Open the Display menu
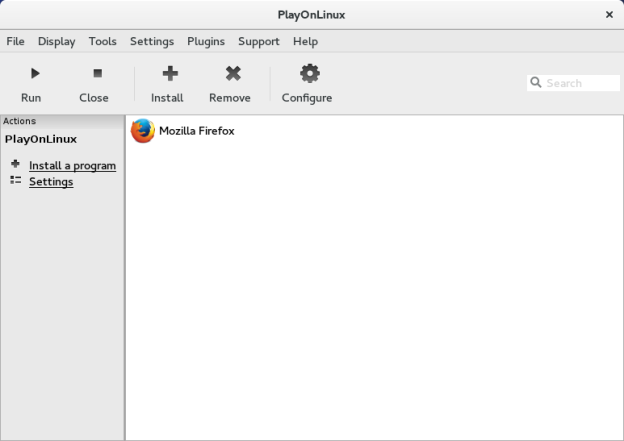This screenshot has width=624, height=441. pyautogui.click(x=56, y=41)
